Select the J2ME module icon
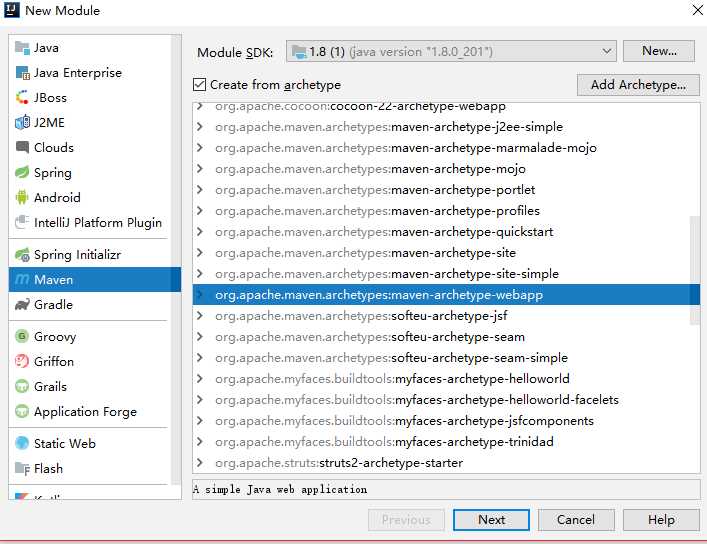Image resolution: width=707 pixels, height=544 pixels. pos(22,122)
